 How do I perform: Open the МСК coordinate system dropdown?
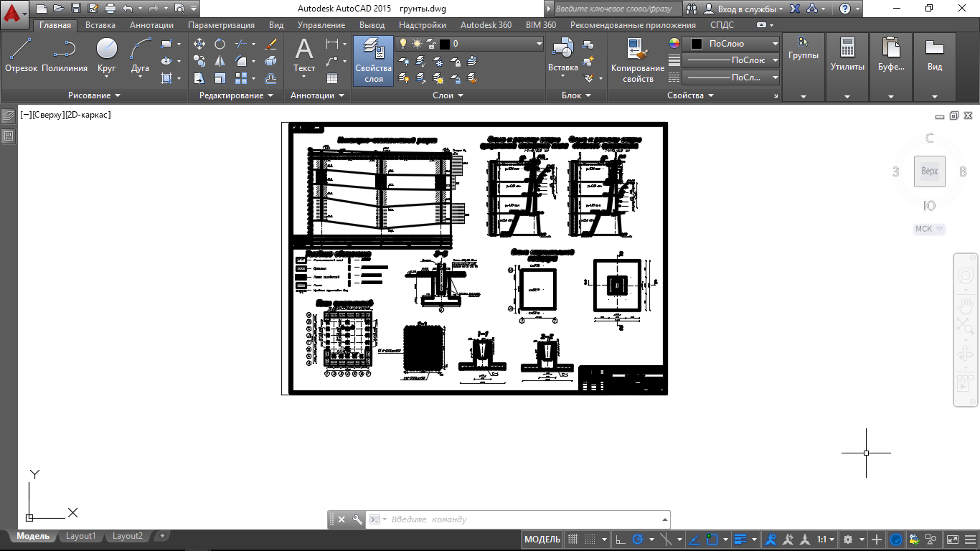pyautogui.click(x=929, y=230)
